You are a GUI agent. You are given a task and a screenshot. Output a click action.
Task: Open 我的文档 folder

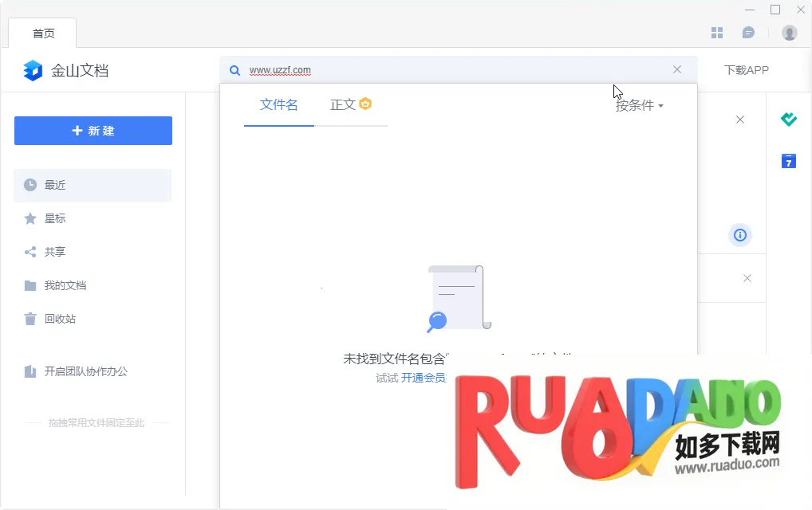(65, 285)
